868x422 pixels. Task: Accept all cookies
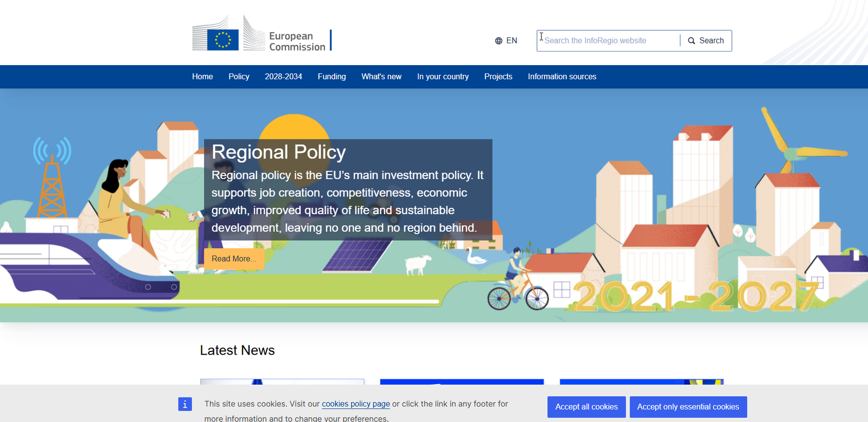coord(586,407)
